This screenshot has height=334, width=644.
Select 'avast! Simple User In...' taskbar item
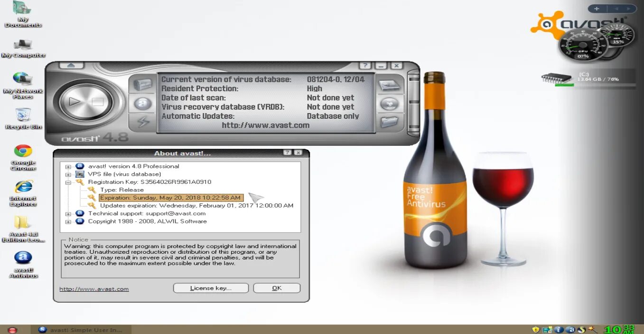(x=81, y=330)
